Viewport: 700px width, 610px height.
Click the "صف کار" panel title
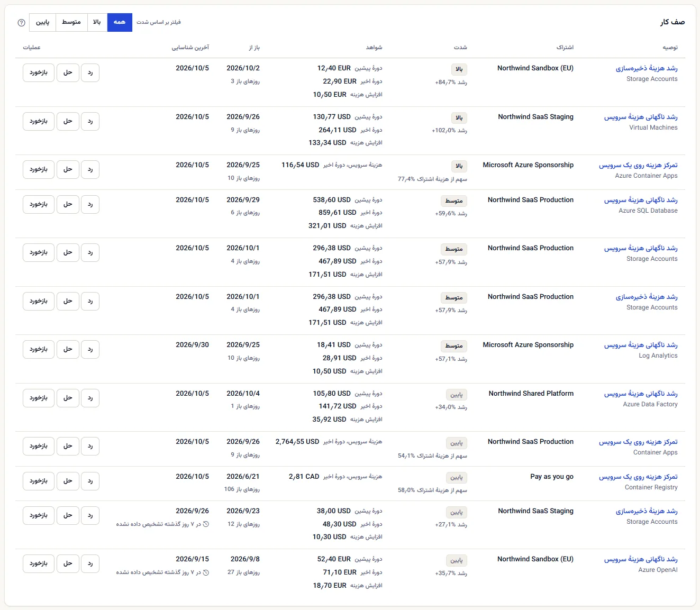[x=672, y=22]
